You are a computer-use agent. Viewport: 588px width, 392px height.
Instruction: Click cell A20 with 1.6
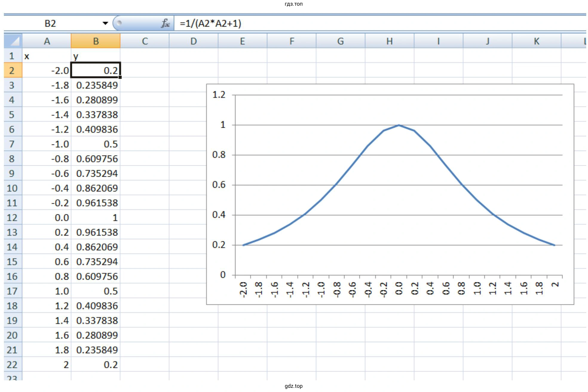tap(47, 335)
